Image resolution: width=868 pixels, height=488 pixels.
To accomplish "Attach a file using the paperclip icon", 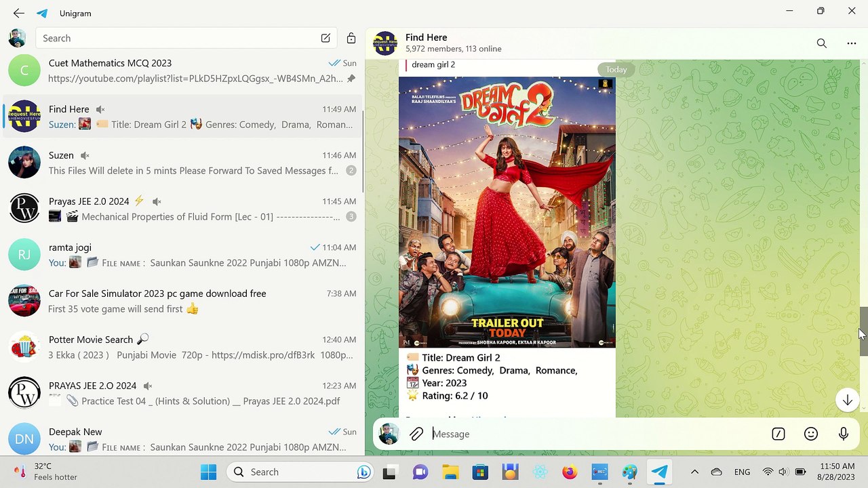I will [x=416, y=434].
